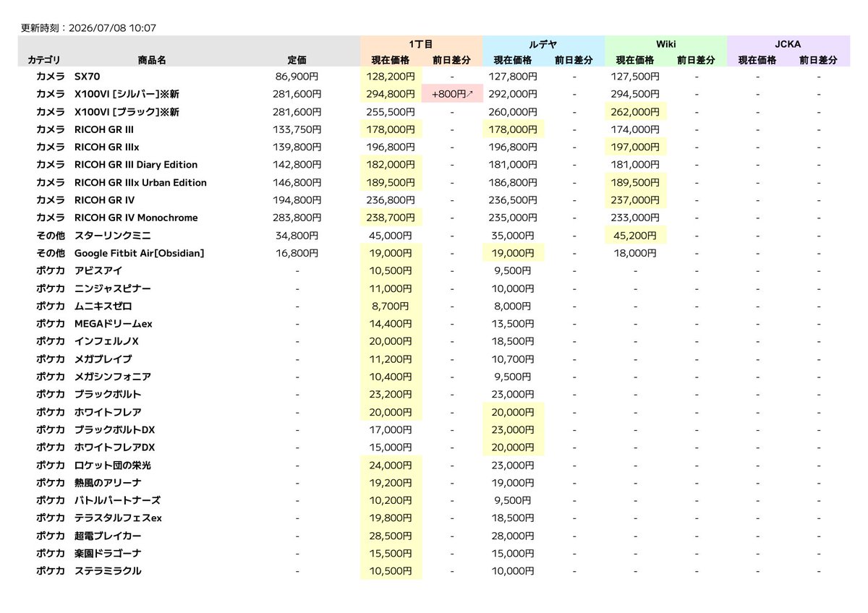Click the 11,200円 price cell
Screen dimensions: 868x613
(391, 359)
